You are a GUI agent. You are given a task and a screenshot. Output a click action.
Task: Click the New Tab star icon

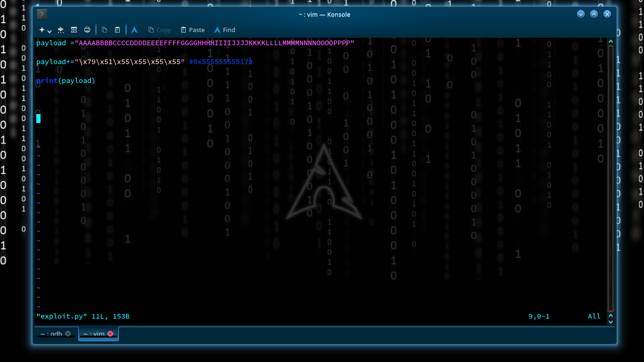coord(42,30)
